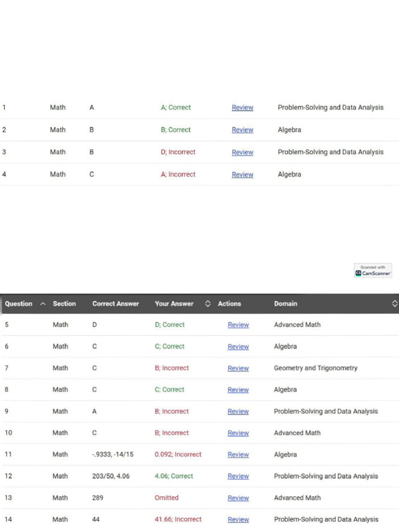Open Review link for question 1
This screenshot has height=532, width=399.
coord(243,108)
